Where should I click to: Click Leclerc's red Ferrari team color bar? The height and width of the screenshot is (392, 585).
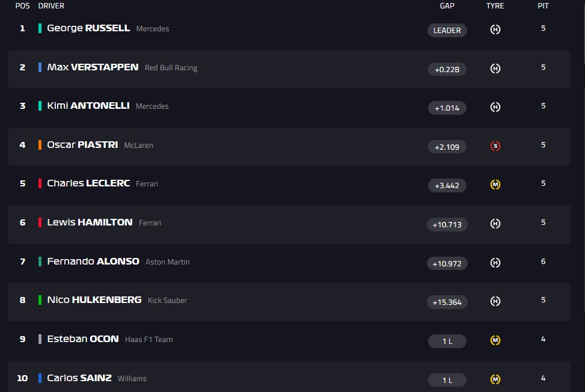pos(40,183)
